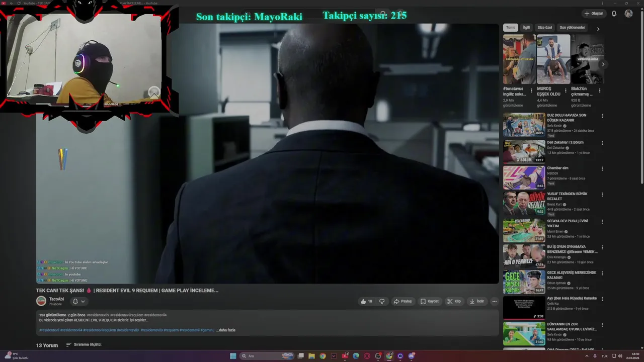Open options menu for #tunatavus short

[531, 91]
